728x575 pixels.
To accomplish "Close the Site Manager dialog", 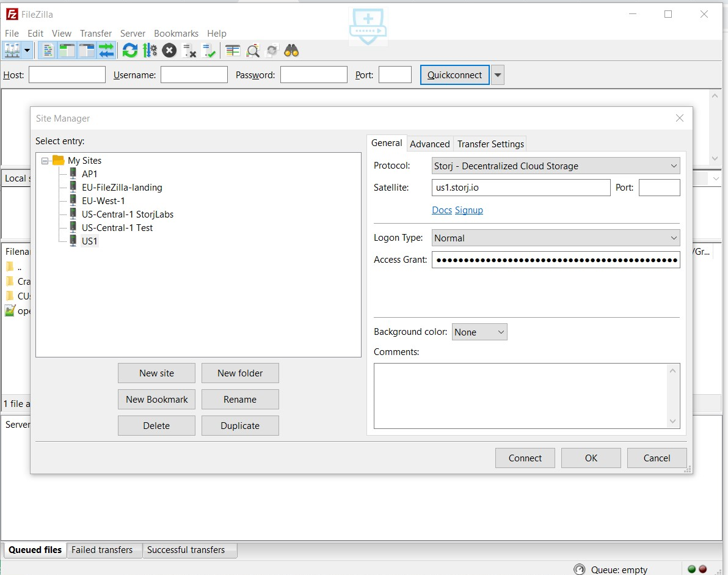I will [680, 118].
